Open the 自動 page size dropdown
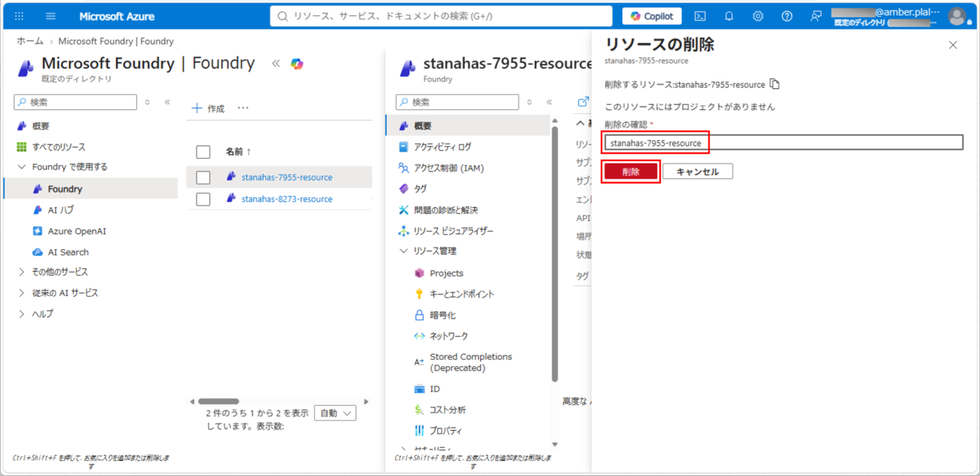The width and height of the screenshot is (980, 476). tap(335, 413)
